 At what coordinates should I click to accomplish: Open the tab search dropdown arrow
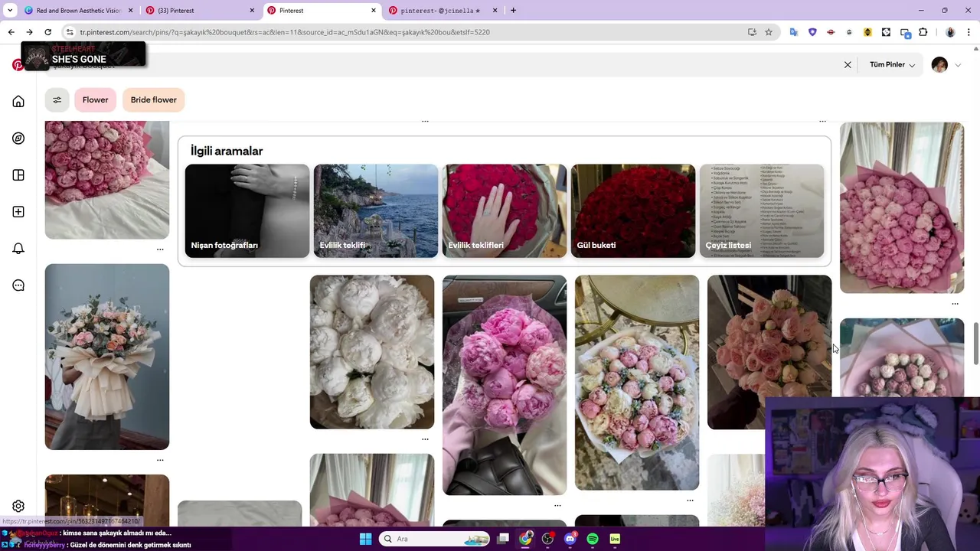tap(10, 11)
